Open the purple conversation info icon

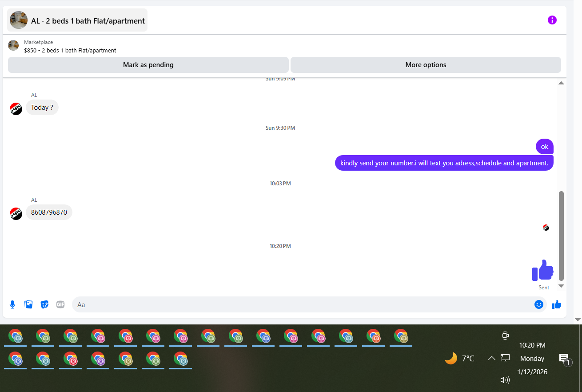point(552,20)
